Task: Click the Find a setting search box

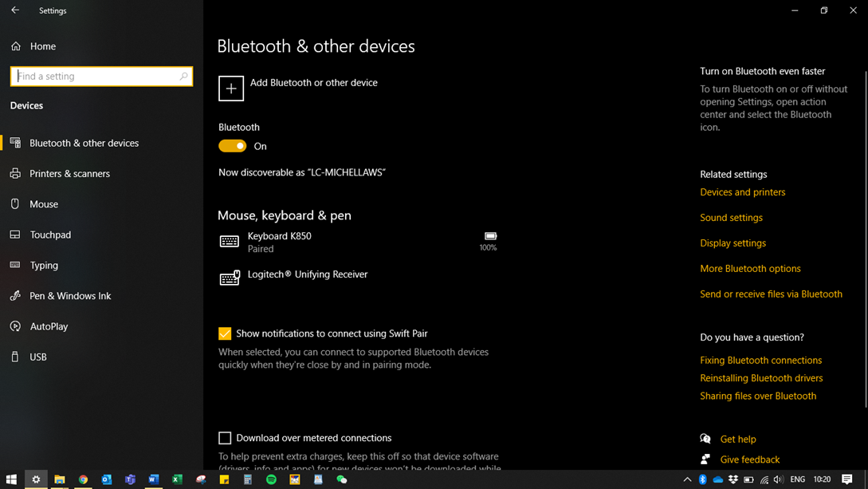Action: pos(96,77)
